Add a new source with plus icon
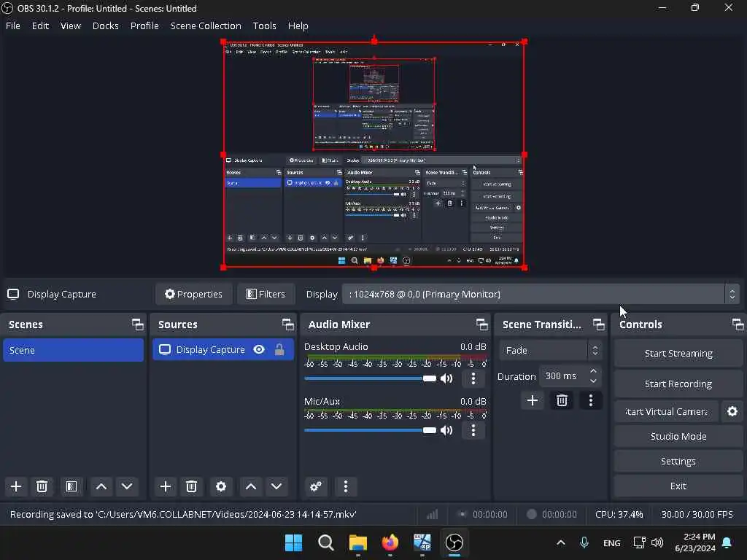 pyautogui.click(x=166, y=486)
